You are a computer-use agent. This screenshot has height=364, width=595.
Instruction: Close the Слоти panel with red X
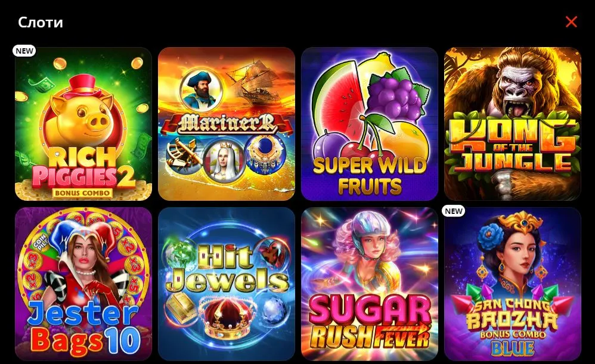point(571,22)
